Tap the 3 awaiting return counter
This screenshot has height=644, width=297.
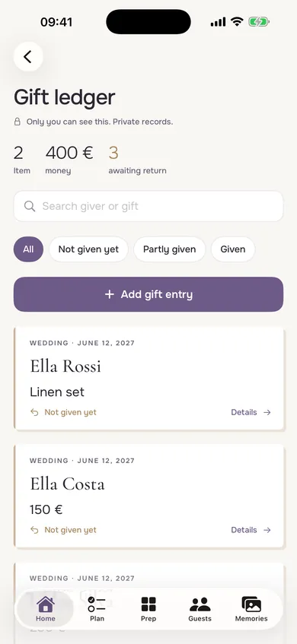point(137,160)
